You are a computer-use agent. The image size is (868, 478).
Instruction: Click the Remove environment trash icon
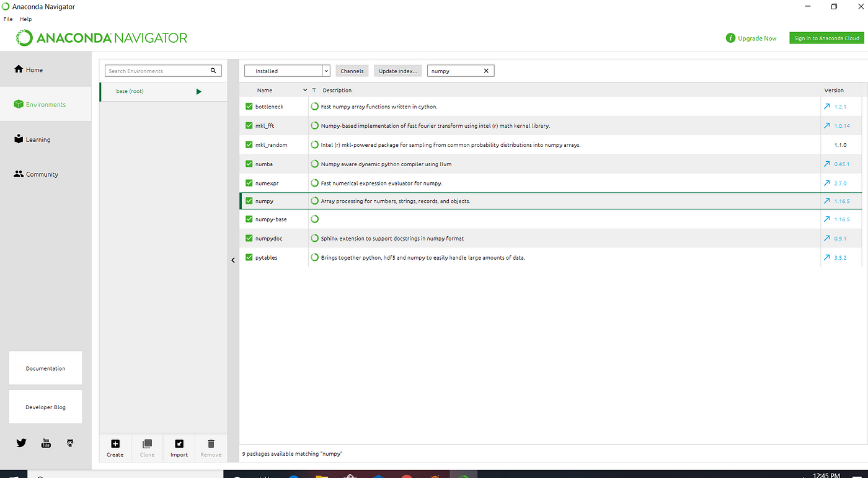211,444
